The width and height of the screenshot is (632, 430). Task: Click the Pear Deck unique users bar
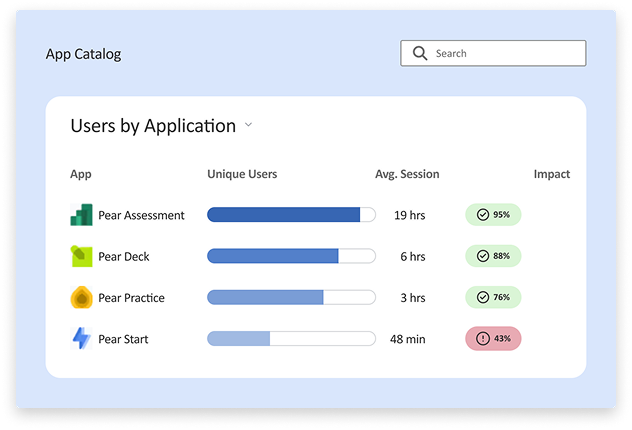291,256
